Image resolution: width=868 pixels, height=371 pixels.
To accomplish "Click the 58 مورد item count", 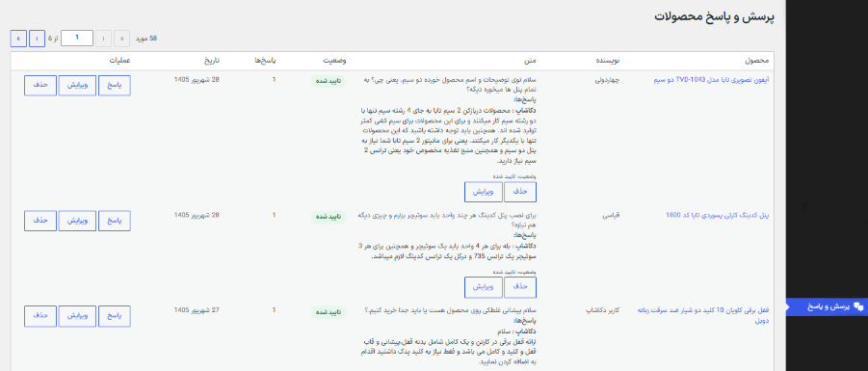I will click(x=146, y=39).
